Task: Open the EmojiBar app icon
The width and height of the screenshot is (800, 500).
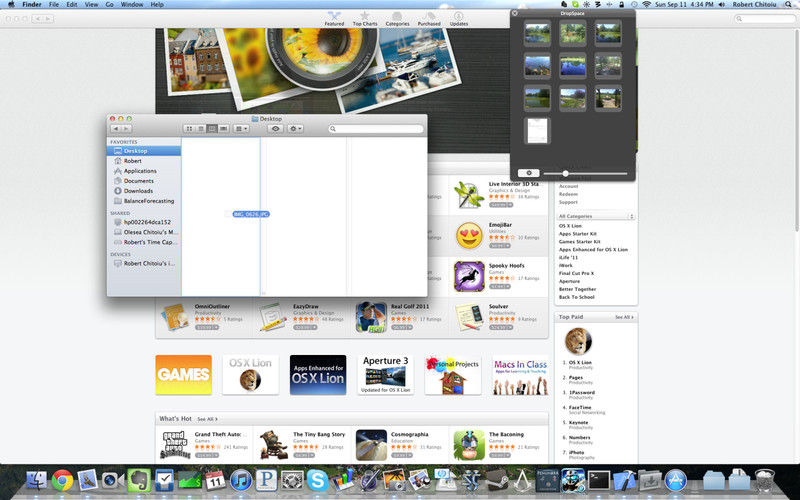Action: (x=469, y=235)
